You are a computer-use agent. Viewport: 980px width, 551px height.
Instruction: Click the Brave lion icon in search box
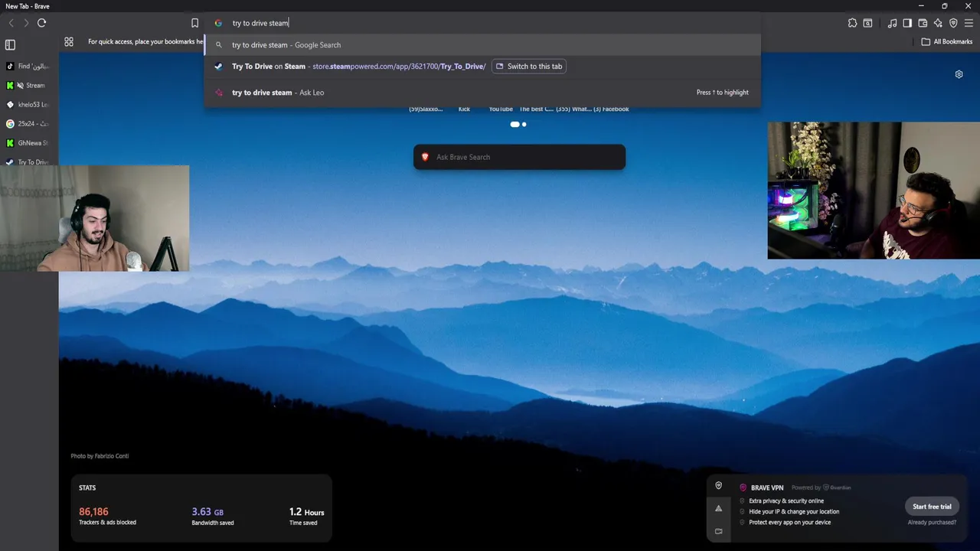[425, 157]
